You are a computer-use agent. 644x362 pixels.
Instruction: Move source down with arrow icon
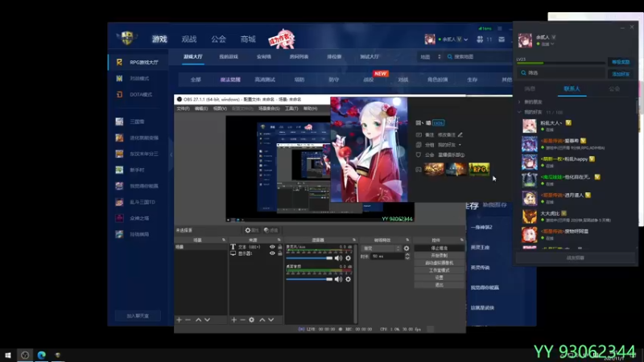pyautogui.click(x=271, y=319)
